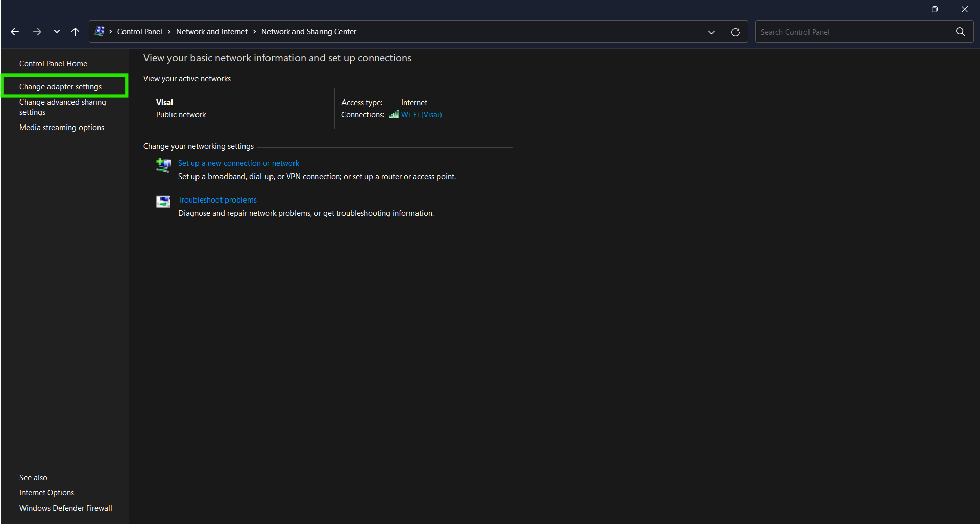The width and height of the screenshot is (980, 524).
Task: Click the Back navigation arrow
Action: 15,32
